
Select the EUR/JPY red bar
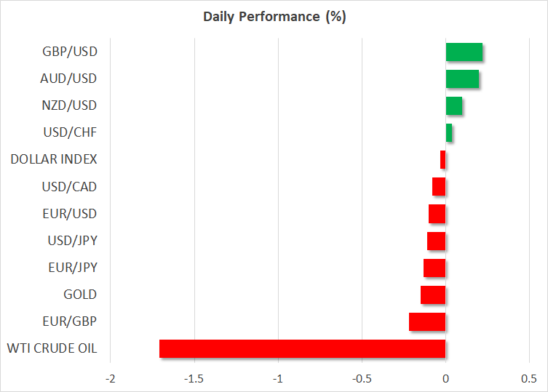[434, 268]
